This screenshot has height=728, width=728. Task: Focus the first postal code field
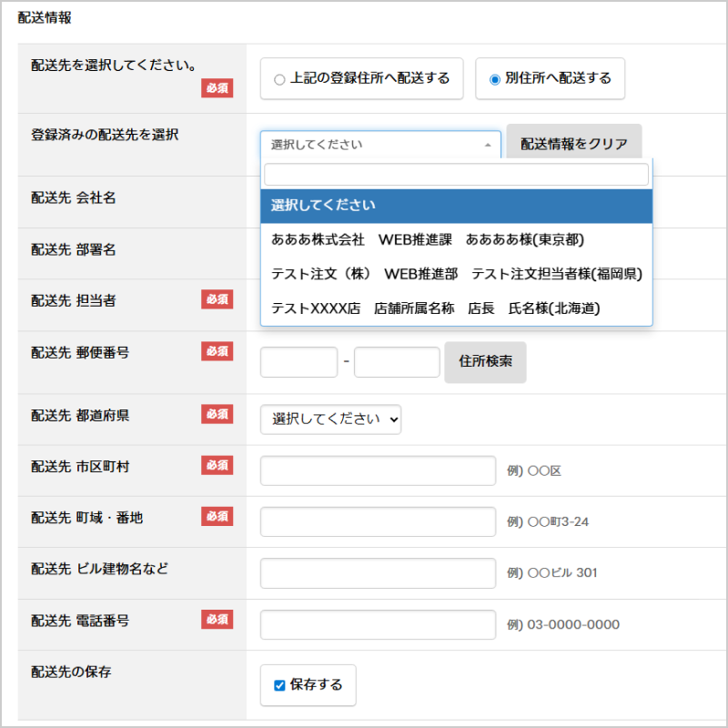pyautogui.click(x=298, y=361)
